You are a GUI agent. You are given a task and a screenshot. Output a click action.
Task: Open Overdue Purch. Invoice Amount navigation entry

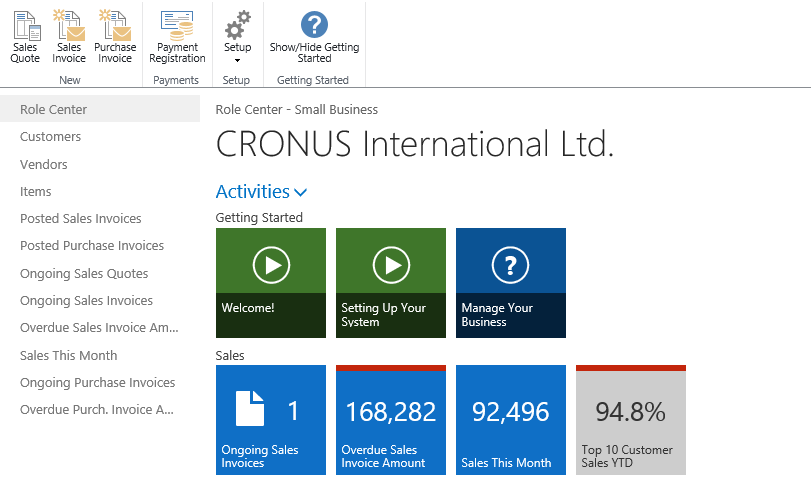click(97, 410)
